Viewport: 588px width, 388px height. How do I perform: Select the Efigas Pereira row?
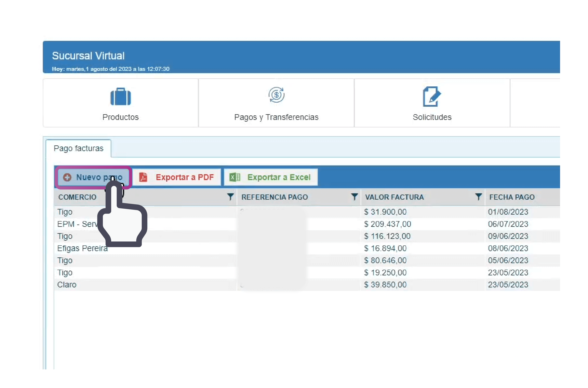[82, 248]
